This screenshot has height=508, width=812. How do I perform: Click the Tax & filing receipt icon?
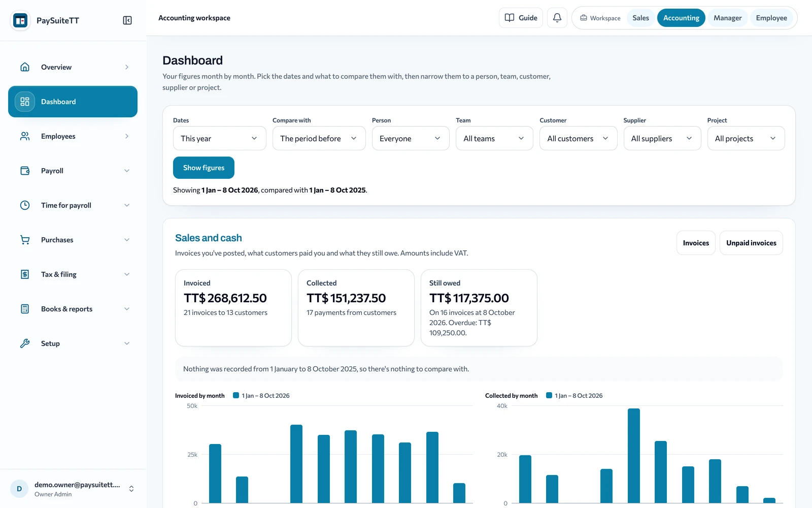25,274
